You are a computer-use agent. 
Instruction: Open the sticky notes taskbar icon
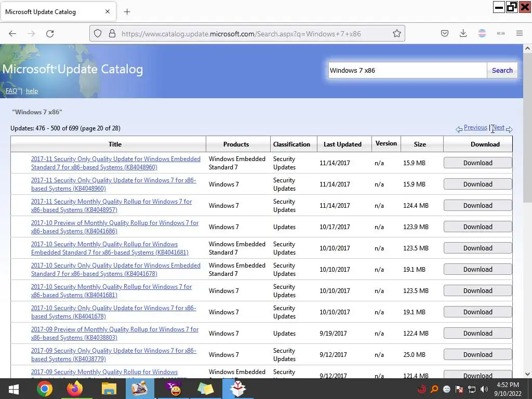coord(205,389)
